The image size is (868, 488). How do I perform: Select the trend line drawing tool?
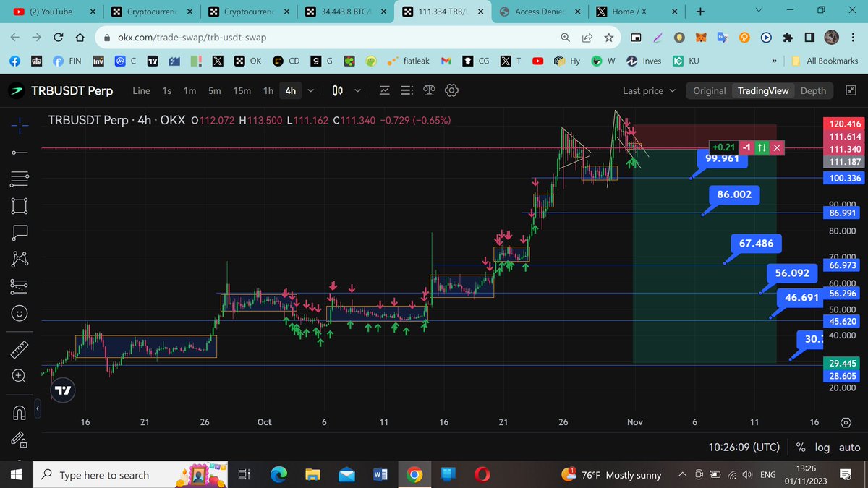point(20,152)
